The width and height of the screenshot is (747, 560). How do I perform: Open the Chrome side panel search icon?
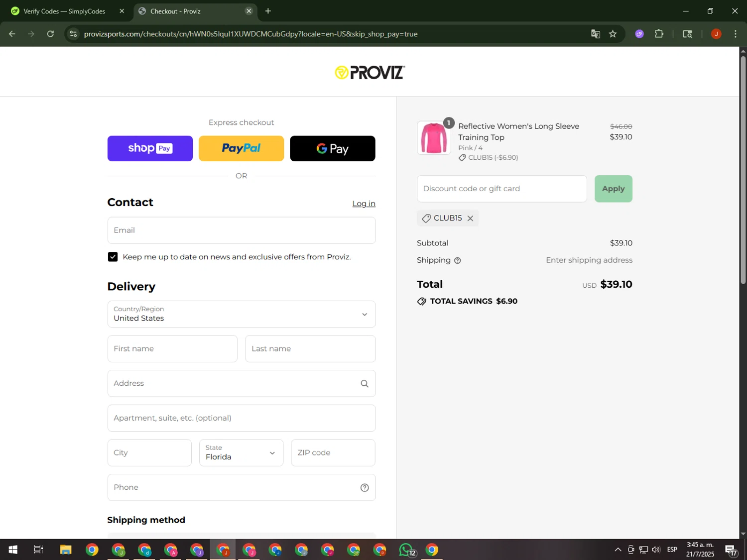(x=687, y=34)
